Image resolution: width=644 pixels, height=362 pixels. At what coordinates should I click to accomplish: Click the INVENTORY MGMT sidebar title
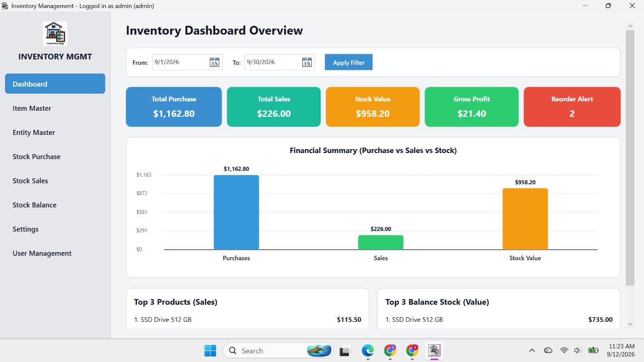[55, 57]
